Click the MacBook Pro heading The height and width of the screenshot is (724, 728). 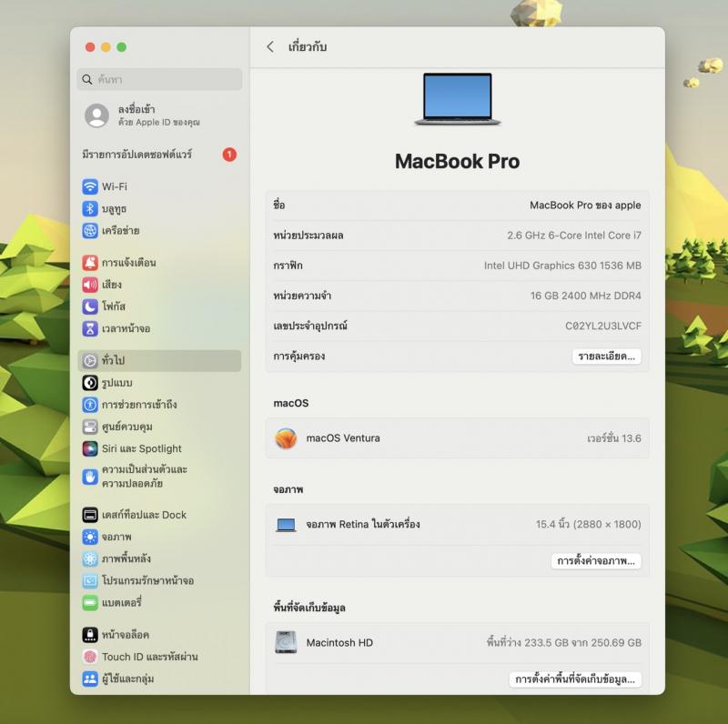(458, 162)
